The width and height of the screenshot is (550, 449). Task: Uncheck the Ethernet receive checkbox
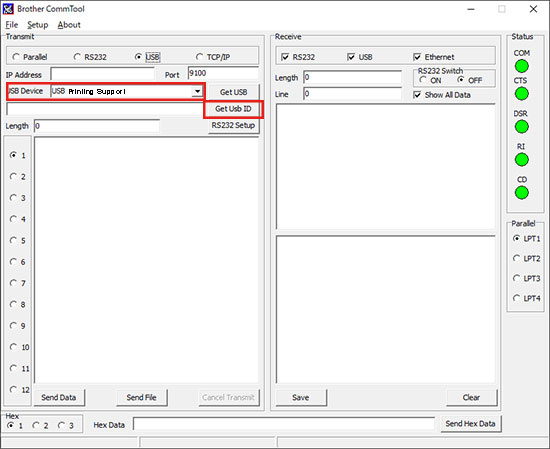(417, 57)
